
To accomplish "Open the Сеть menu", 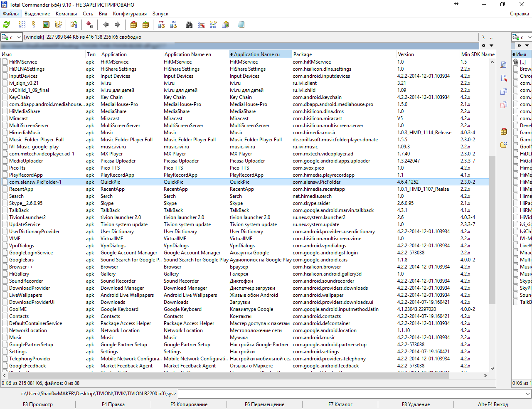I will click(88, 14).
